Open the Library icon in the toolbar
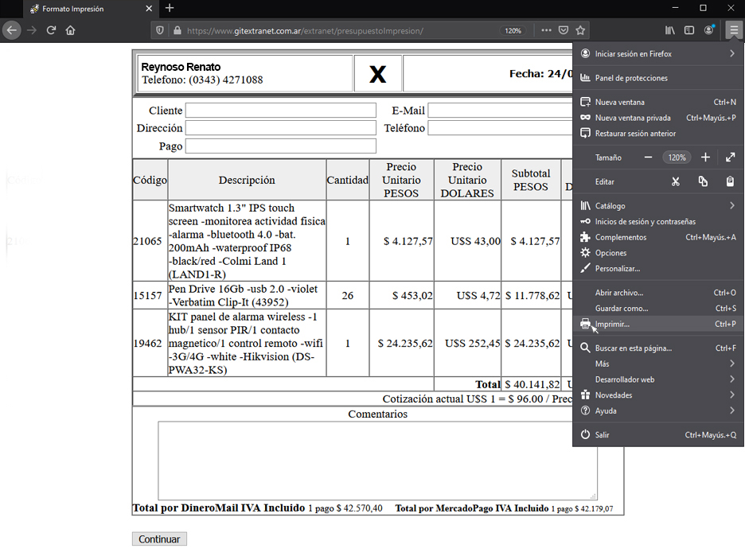The width and height of the screenshot is (745, 560). click(671, 29)
